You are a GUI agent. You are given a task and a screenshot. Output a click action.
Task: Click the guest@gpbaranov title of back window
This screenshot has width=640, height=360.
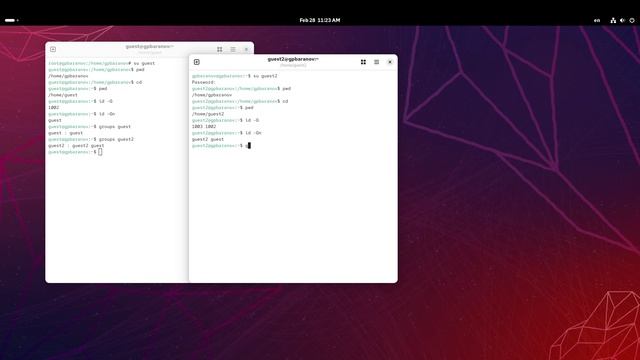[149, 47]
